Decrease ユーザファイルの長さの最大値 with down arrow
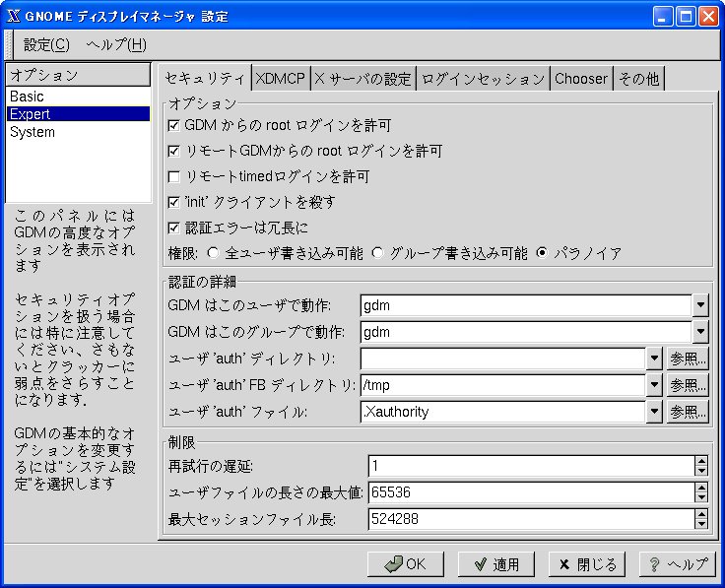This screenshot has height=588, width=725. 701,497
